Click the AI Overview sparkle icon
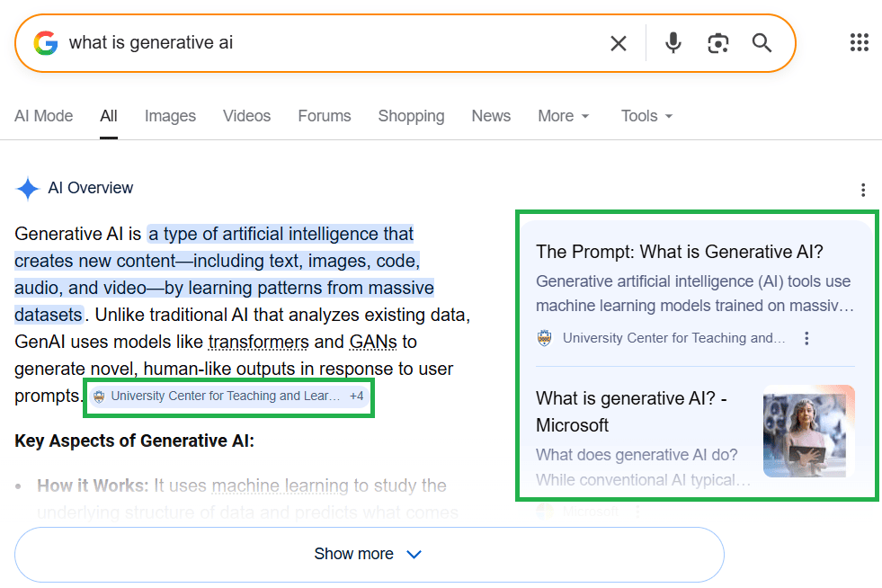882x588 pixels. point(27,188)
